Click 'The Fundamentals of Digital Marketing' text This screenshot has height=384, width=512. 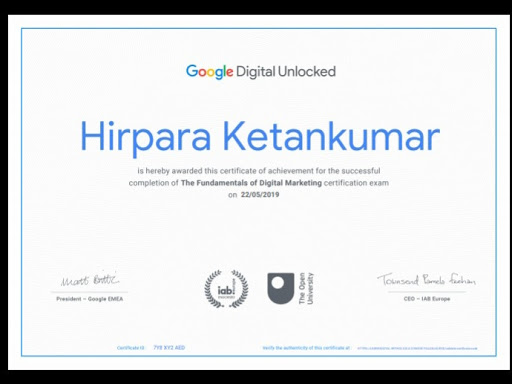point(251,183)
